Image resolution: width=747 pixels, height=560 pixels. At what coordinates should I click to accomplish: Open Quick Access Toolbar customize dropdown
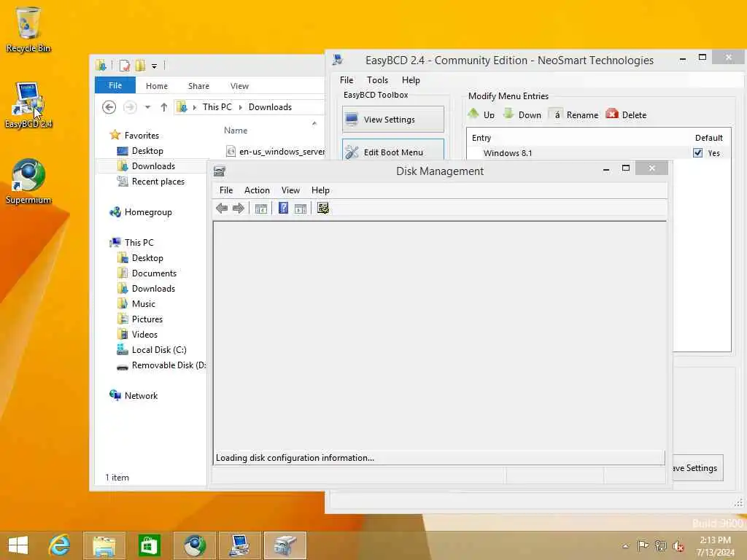tap(155, 66)
